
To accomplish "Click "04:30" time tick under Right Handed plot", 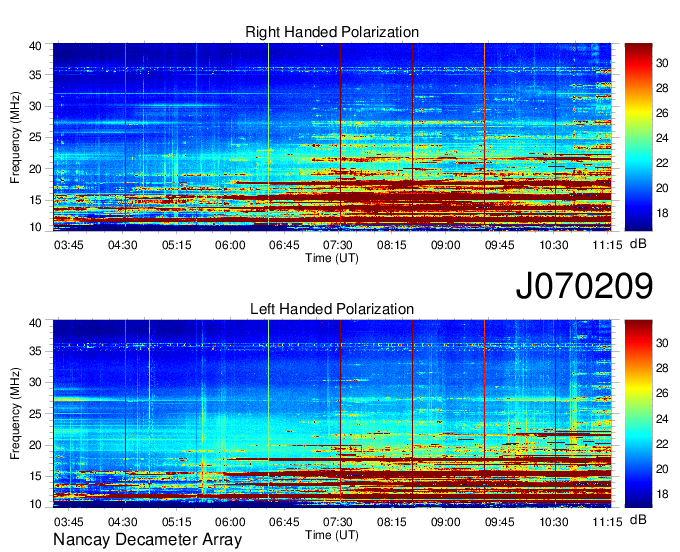I will 122,245.
